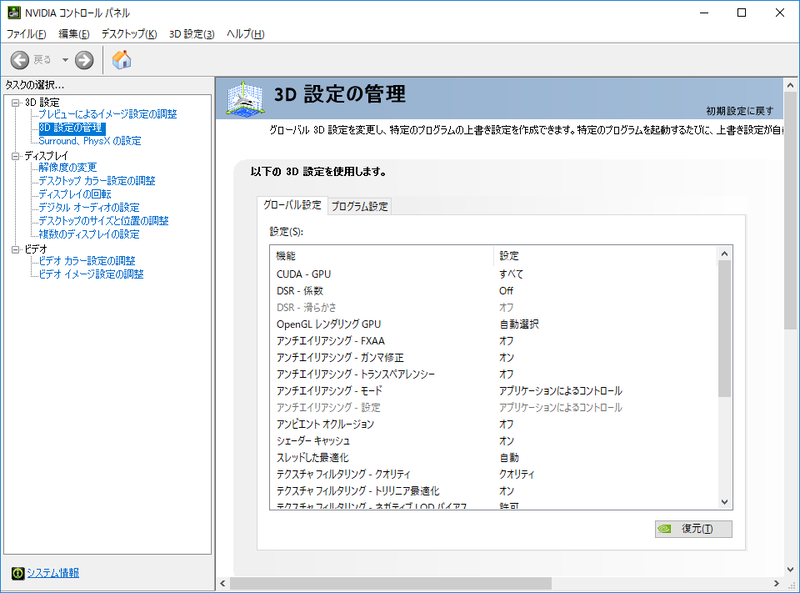
Task: Click the NVIDIA logo icon on 復元 button
Action: point(663,529)
